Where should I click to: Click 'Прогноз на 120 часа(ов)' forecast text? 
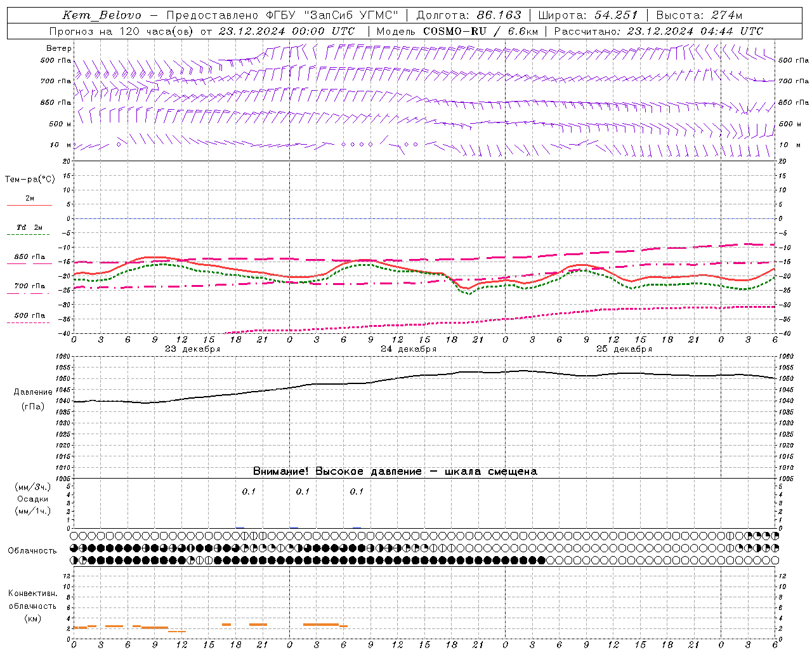click(122, 31)
